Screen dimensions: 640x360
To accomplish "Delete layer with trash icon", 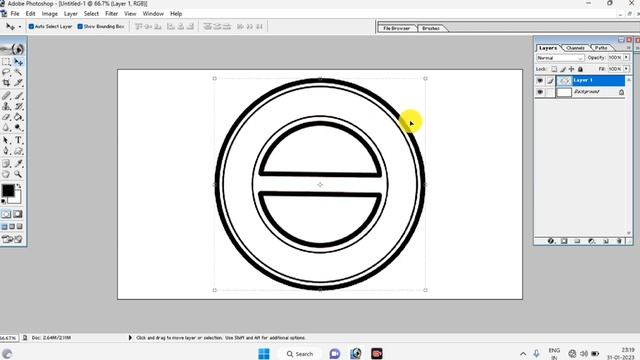I will [619, 241].
